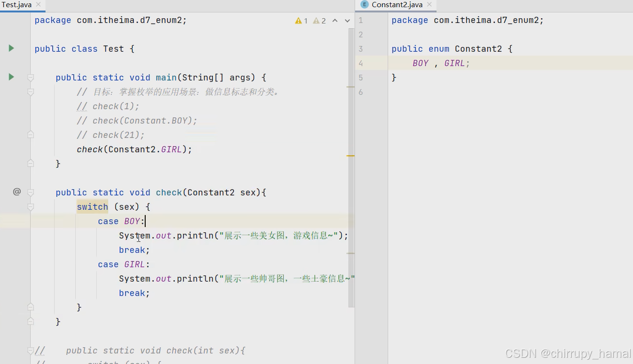This screenshot has width=633, height=364.
Task: Click '// check(Constant.BOY);' comment
Action: tap(137, 121)
